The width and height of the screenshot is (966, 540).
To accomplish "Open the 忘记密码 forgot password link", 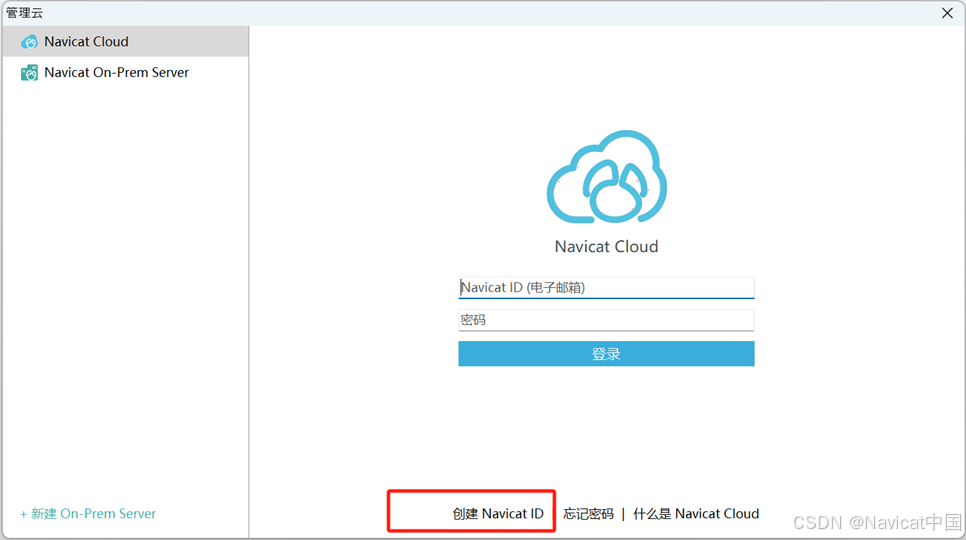I will pyautogui.click(x=588, y=514).
